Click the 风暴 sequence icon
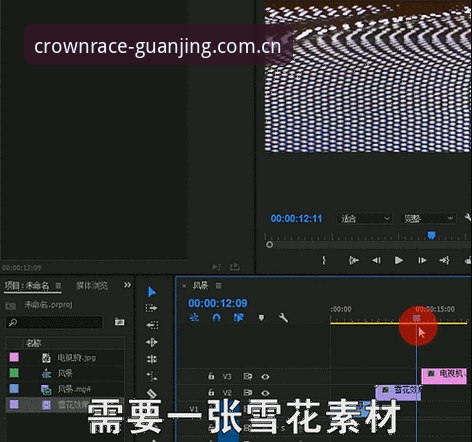Image resolution: width=472 pixels, height=442 pixels. [x=46, y=373]
